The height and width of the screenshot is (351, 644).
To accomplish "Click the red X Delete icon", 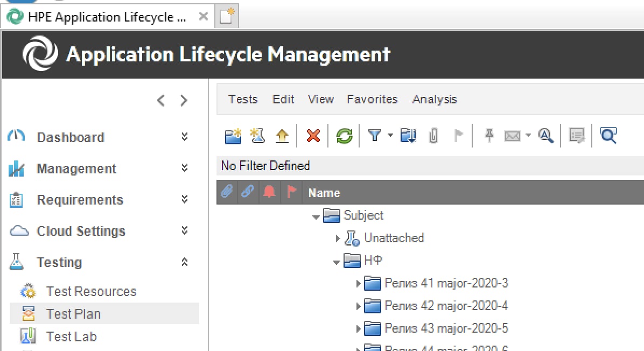I will click(313, 136).
